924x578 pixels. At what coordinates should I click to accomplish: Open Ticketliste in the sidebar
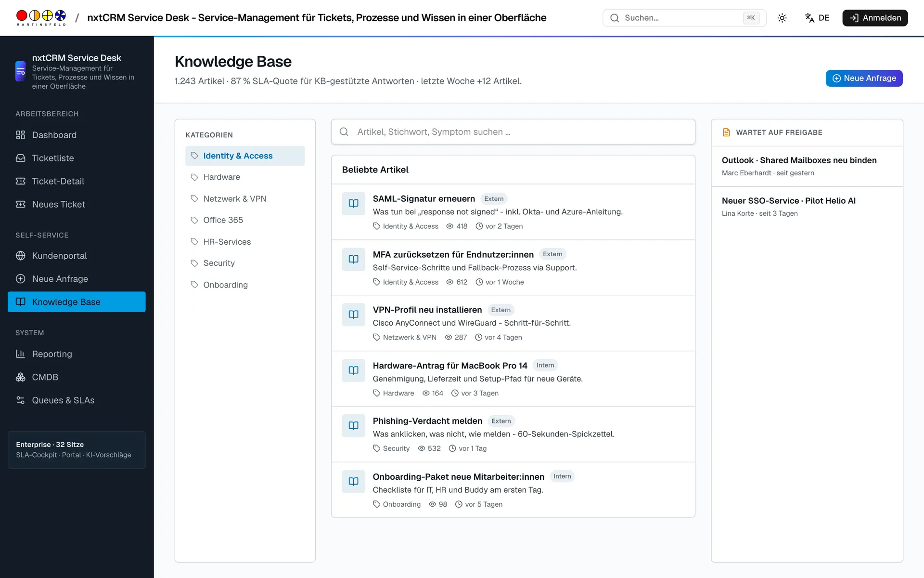77,158
